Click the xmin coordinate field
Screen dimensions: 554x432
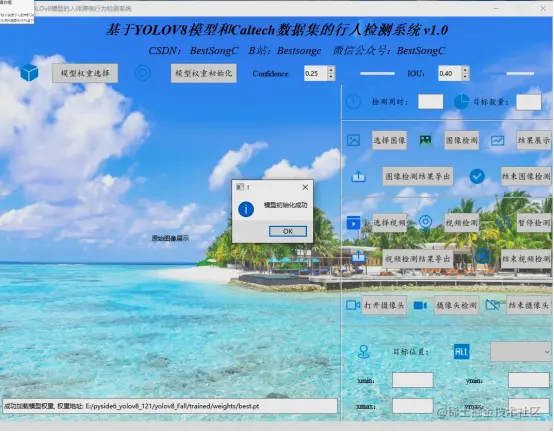point(413,380)
